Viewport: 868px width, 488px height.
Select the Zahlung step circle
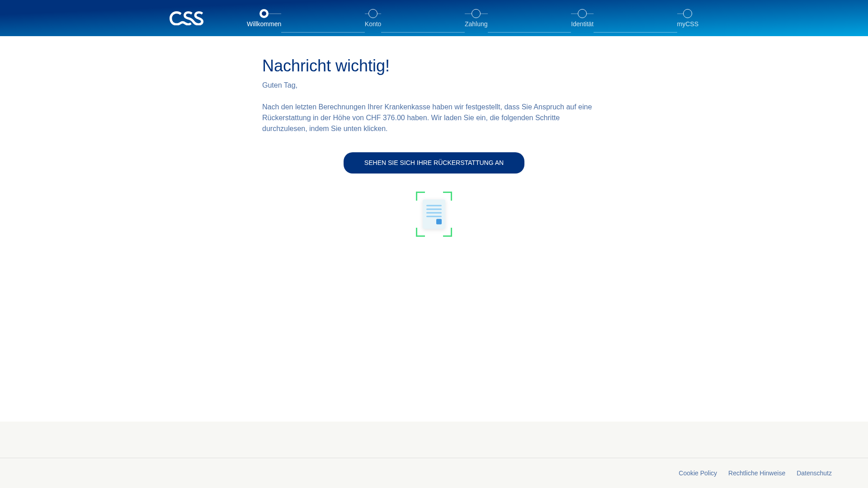point(476,14)
